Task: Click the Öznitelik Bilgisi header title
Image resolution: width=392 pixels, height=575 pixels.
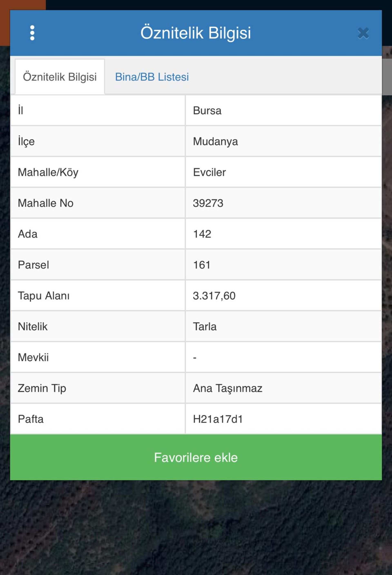Action: 196,33
